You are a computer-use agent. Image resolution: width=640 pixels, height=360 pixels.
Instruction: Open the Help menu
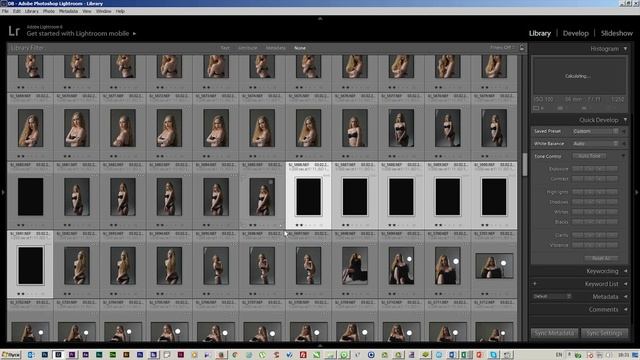click(120, 11)
